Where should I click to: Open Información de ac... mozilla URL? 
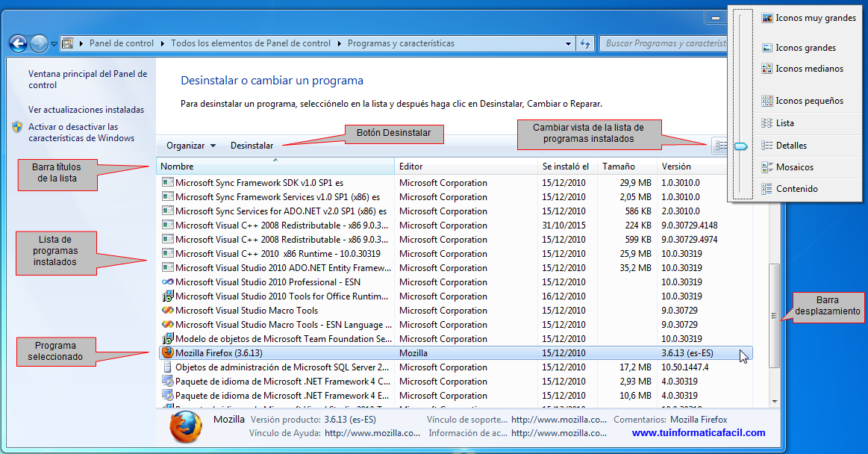[x=558, y=434]
